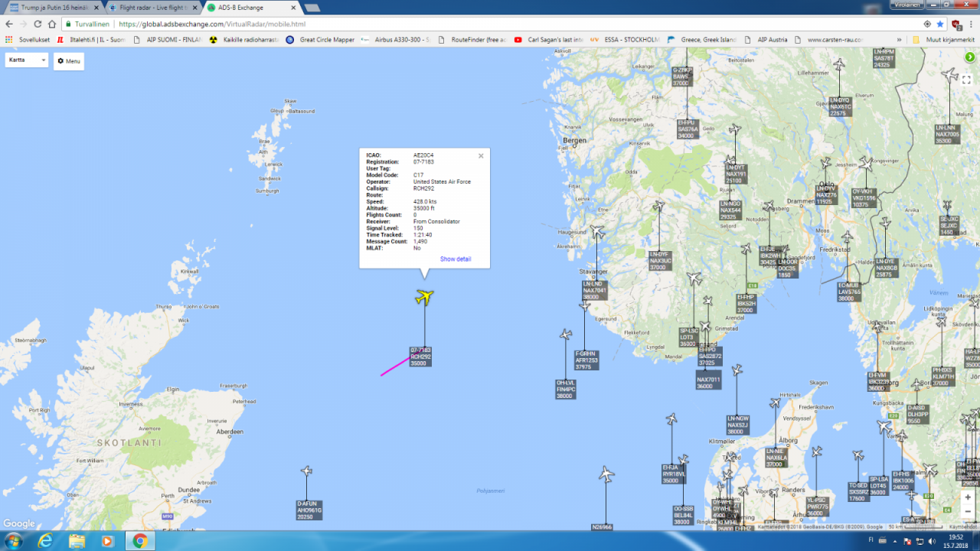Open the Windows Start menu
Image resolution: width=980 pixels, height=551 pixels.
pos(13,540)
